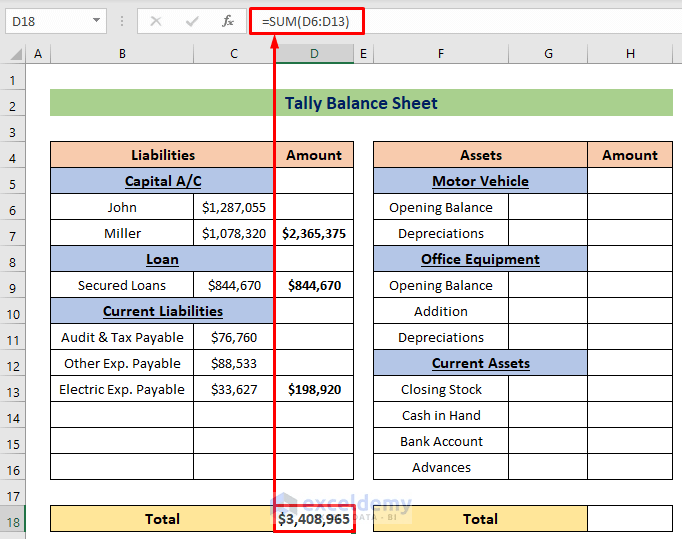Select Depreciations under Motor Vehicle
The height and width of the screenshot is (539, 682).
(x=441, y=233)
